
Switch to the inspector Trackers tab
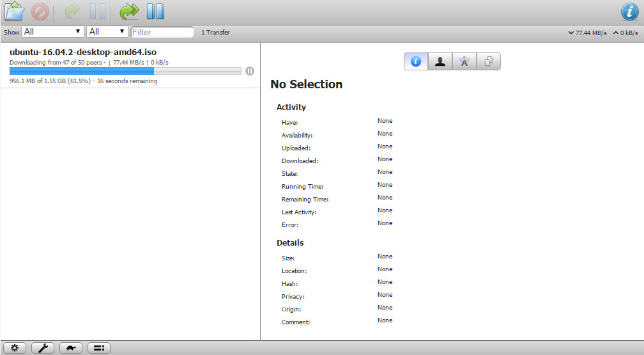click(464, 61)
